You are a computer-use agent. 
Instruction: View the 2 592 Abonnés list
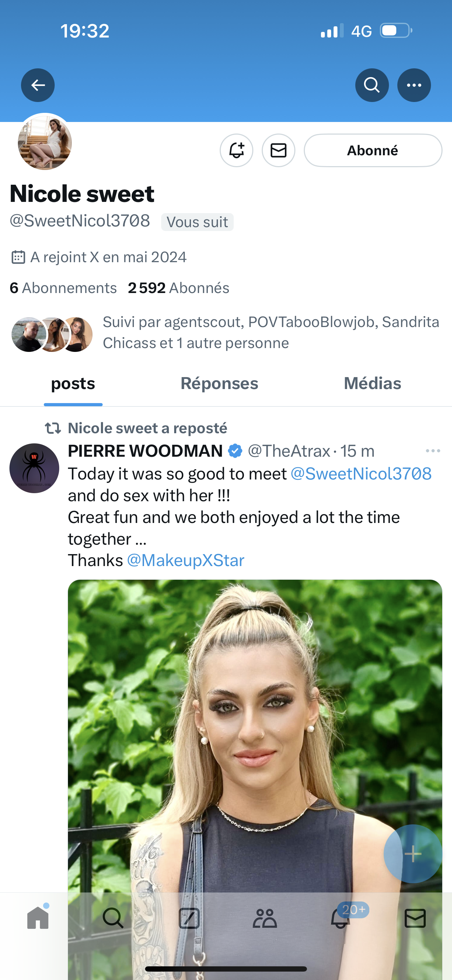179,288
